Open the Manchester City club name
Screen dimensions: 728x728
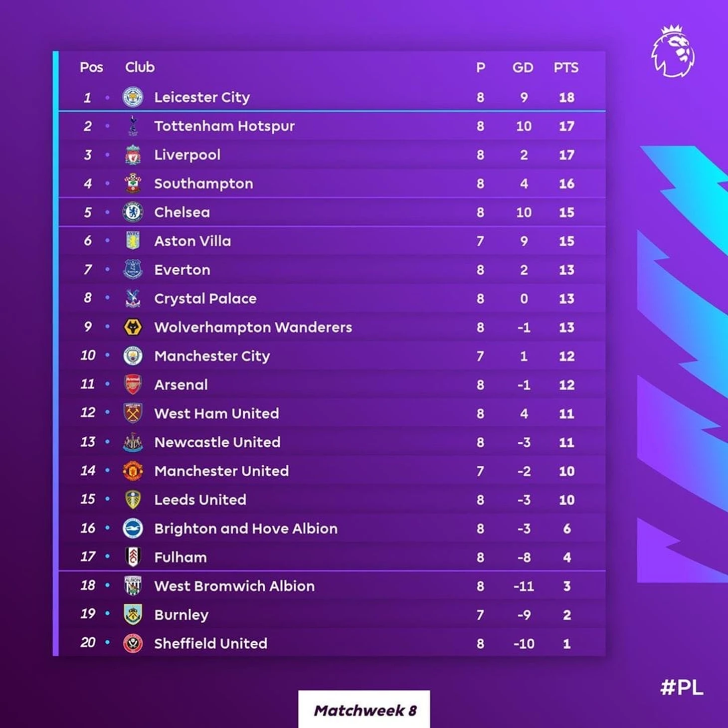212,356
